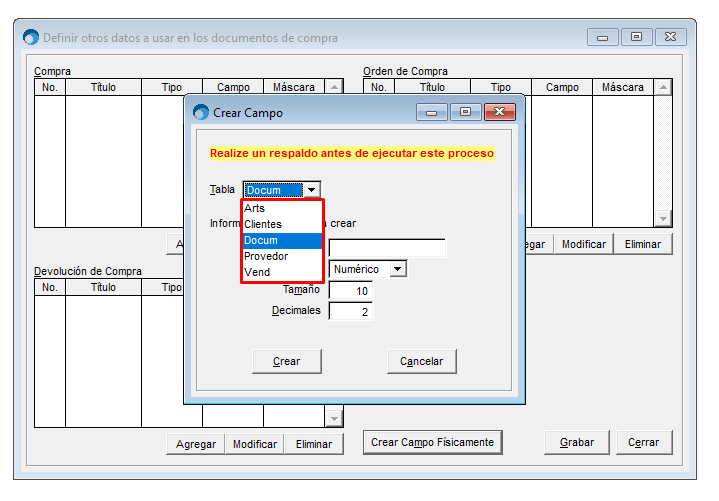Open the Tabla combo box arrow
This screenshot has width=719, height=501.
[312, 190]
